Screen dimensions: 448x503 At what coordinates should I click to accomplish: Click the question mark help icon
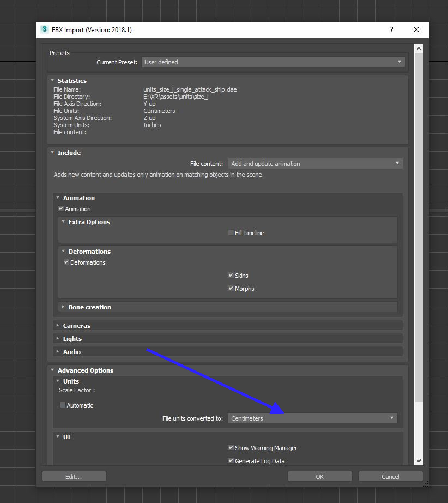click(x=391, y=29)
